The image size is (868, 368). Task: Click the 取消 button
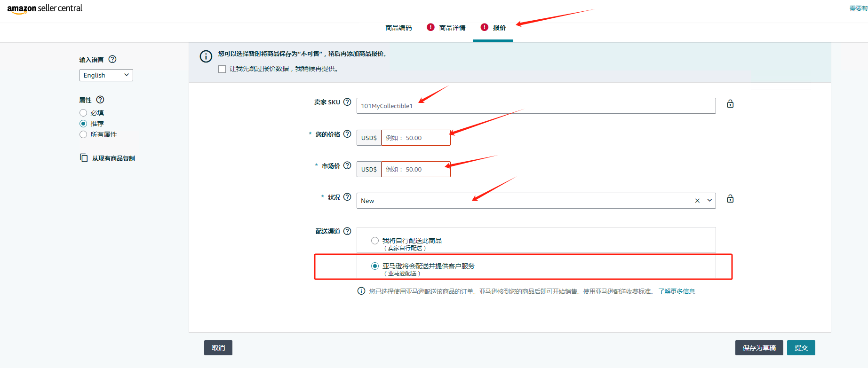218,348
